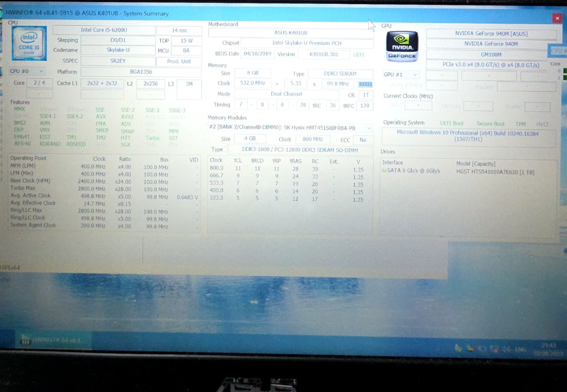
Task: Click the 3M L3 cache value
Action: tap(189, 84)
